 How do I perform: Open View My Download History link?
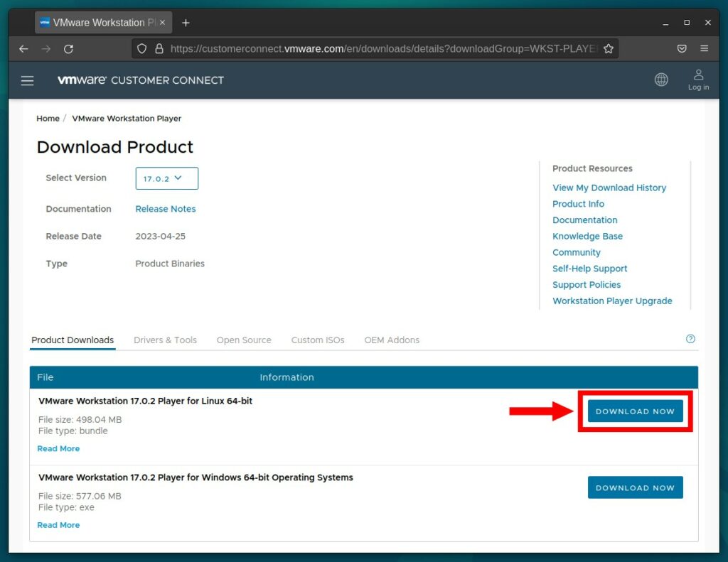click(609, 188)
